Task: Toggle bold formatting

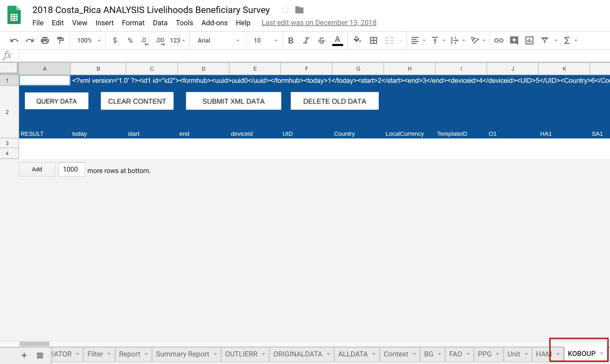Action: point(291,41)
